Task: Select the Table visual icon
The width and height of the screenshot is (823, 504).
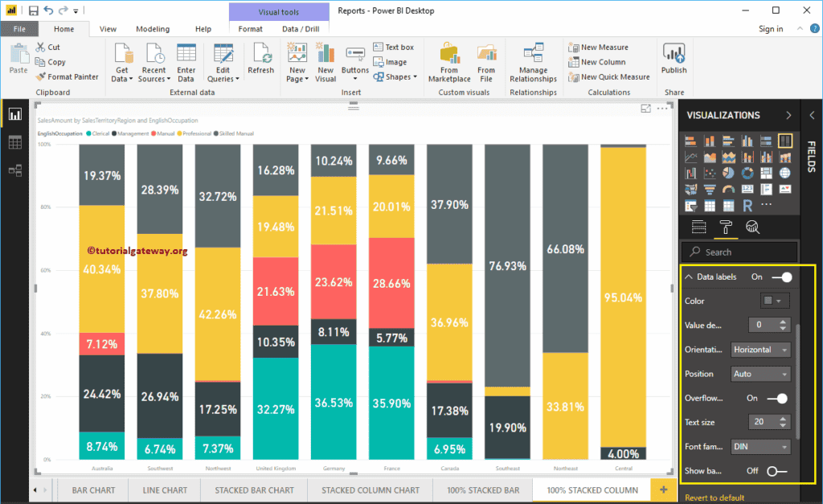Action: click(x=710, y=205)
